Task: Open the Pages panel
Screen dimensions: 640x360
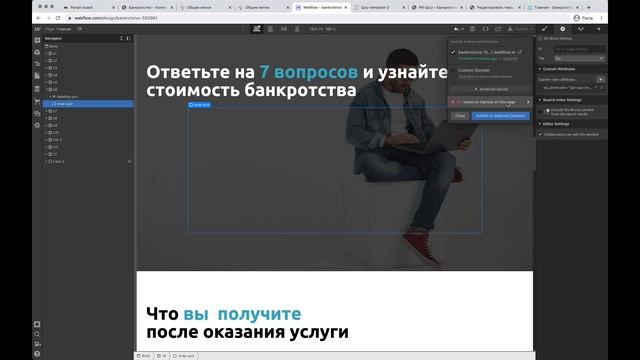Action: (37, 76)
